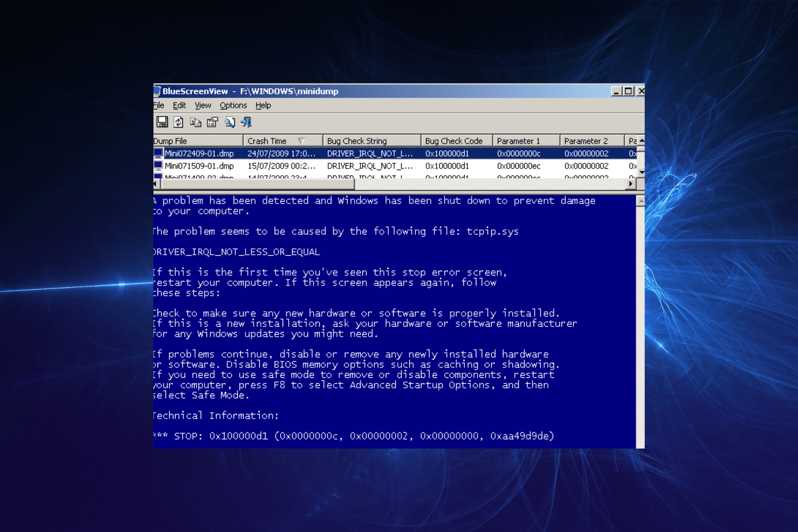
Task: Click the list's horizontal scrollbar left arrow
Action: click(155, 184)
